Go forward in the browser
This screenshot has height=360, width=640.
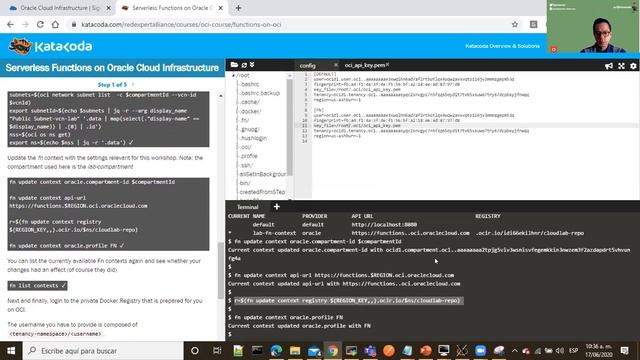pos(25,24)
